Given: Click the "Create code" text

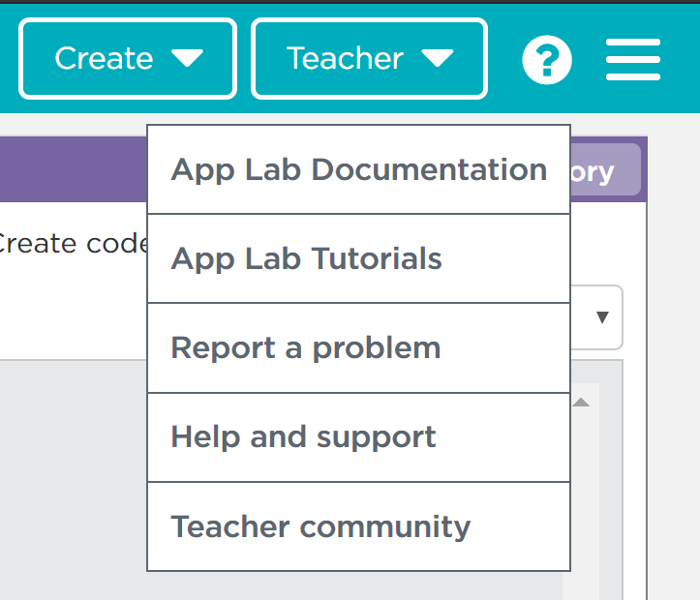Looking at the screenshot, I should (x=73, y=244).
